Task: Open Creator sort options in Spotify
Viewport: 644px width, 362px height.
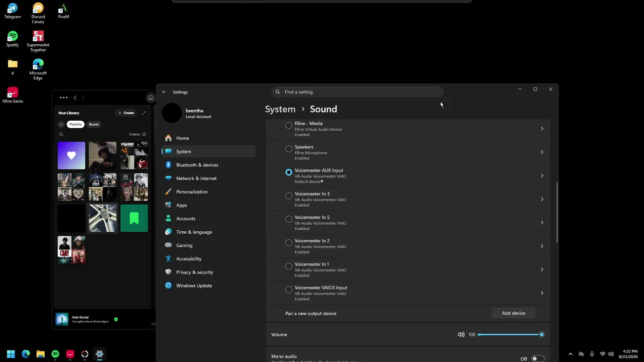Action: tap(137, 134)
